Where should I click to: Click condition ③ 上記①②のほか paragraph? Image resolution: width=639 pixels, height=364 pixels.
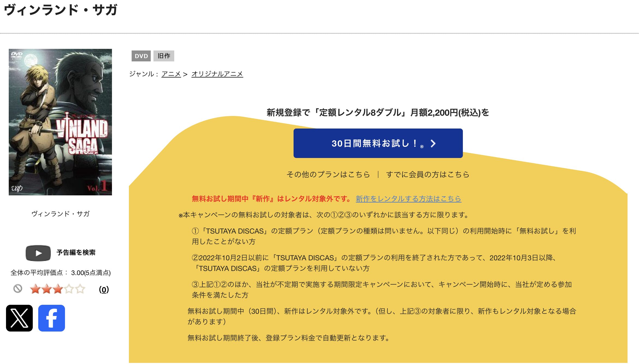pyautogui.click(x=382, y=290)
